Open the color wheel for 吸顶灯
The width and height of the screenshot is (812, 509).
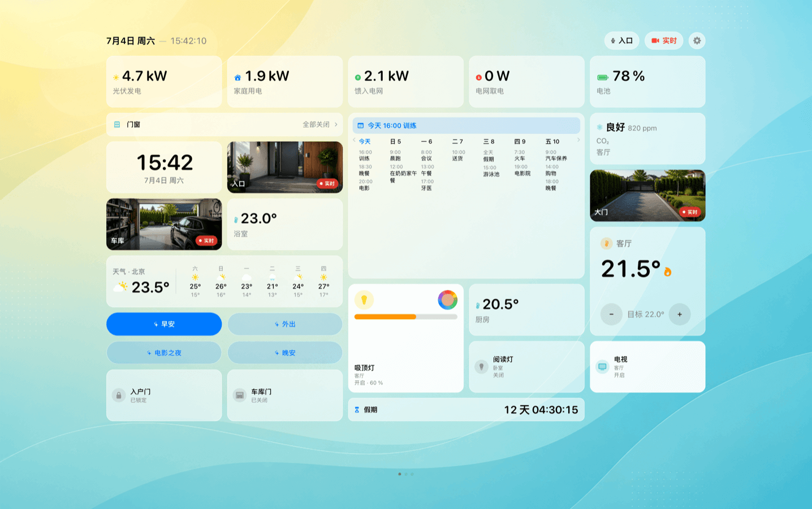[447, 300]
